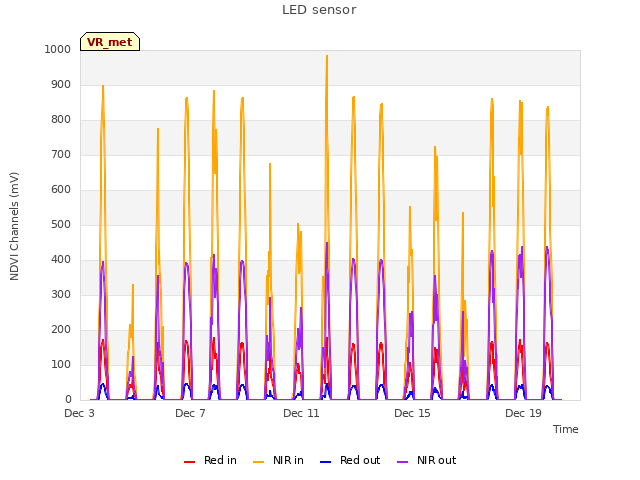Click the 500 y-axis tick label

[61, 224]
